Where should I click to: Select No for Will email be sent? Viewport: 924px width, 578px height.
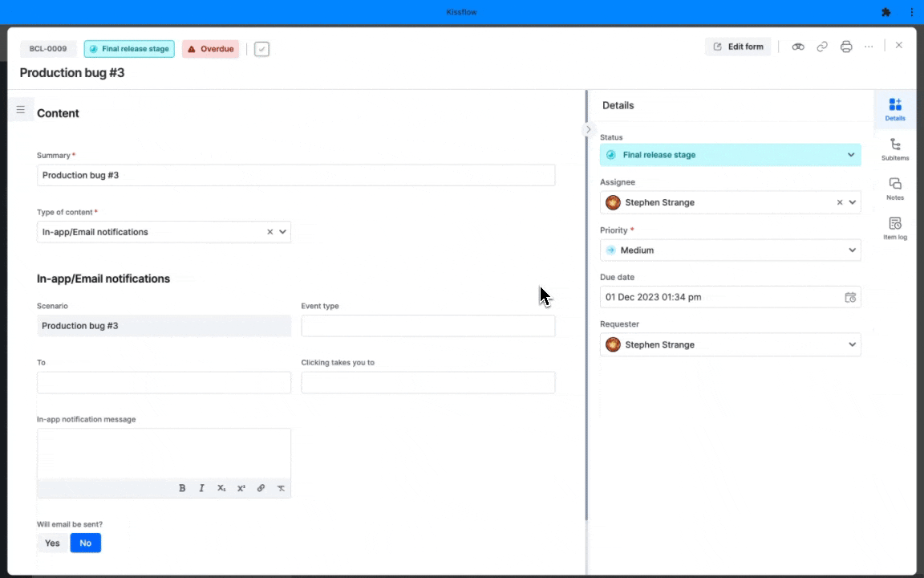pyautogui.click(x=86, y=543)
